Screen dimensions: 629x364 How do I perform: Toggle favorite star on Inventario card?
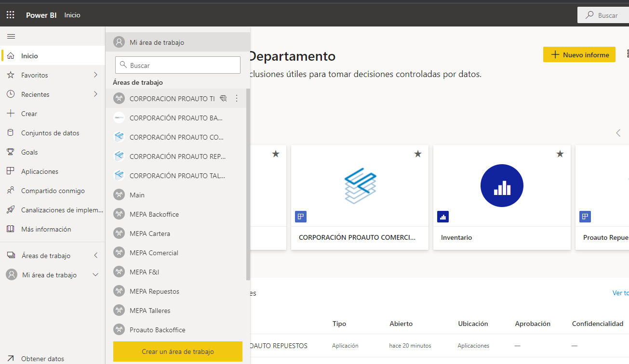(x=560, y=154)
